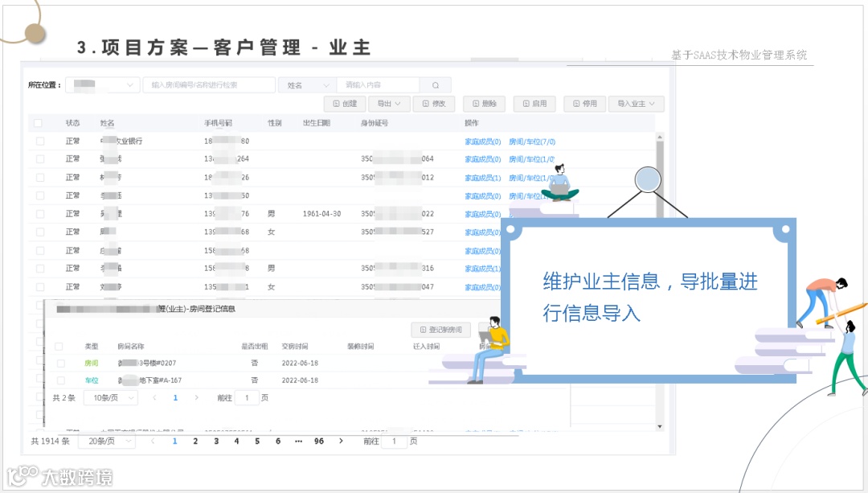Image resolution: width=868 pixels, height=493 pixels.
Task: Click previous-page arrow in main pagination
Action: (x=154, y=442)
